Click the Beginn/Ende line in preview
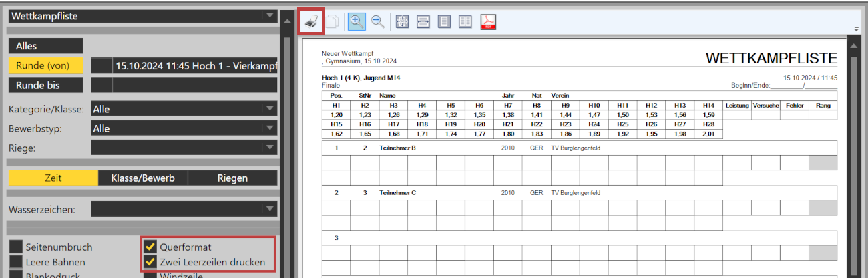This screenshot has height=278, width=868. (785, 86)
